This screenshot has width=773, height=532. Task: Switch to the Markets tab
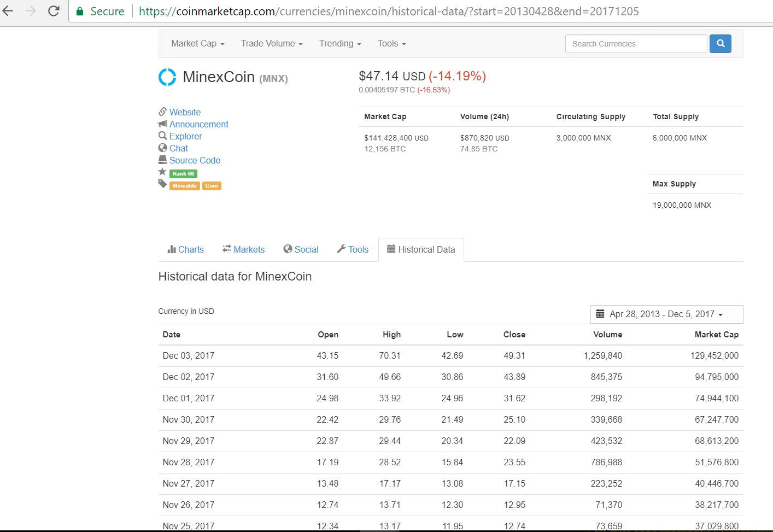point(243,249)
